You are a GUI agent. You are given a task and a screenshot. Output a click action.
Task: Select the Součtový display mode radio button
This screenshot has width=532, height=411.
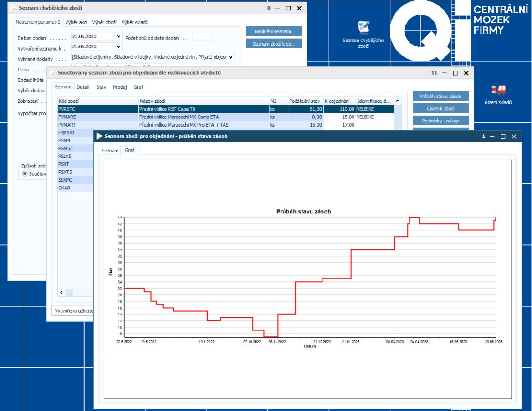[25, 174]
